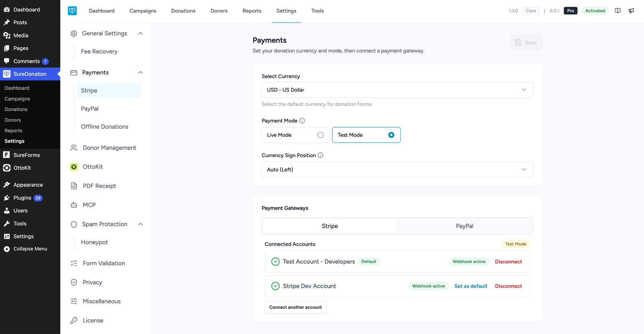The width and height of the screenshot is (644, 334).
Task: Open Fee Recovery settings
Action: (99, 52)
